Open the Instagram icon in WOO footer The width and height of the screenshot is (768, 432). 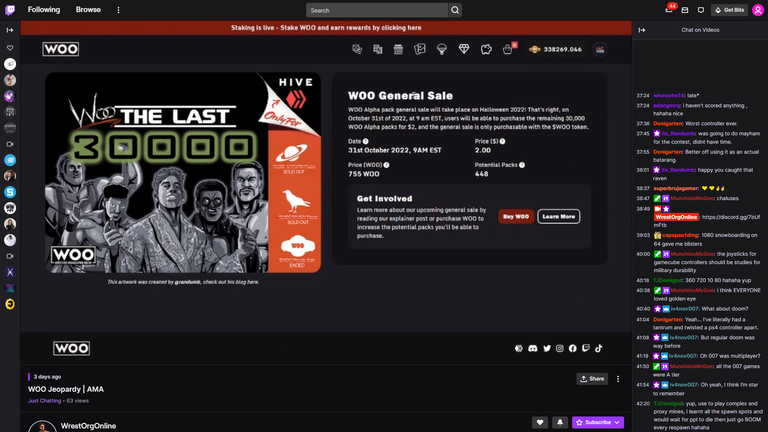560,348
